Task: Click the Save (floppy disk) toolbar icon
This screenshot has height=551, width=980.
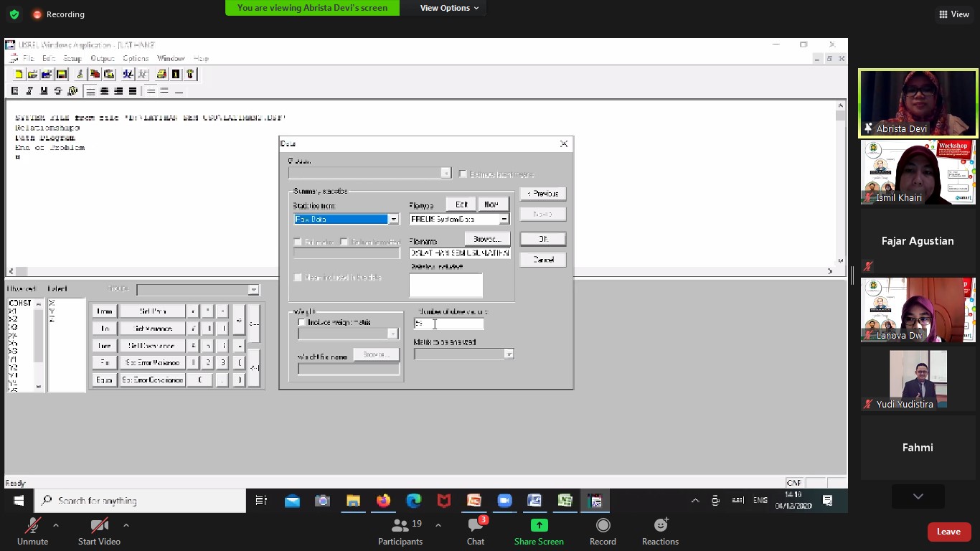Action: (61, 74)
